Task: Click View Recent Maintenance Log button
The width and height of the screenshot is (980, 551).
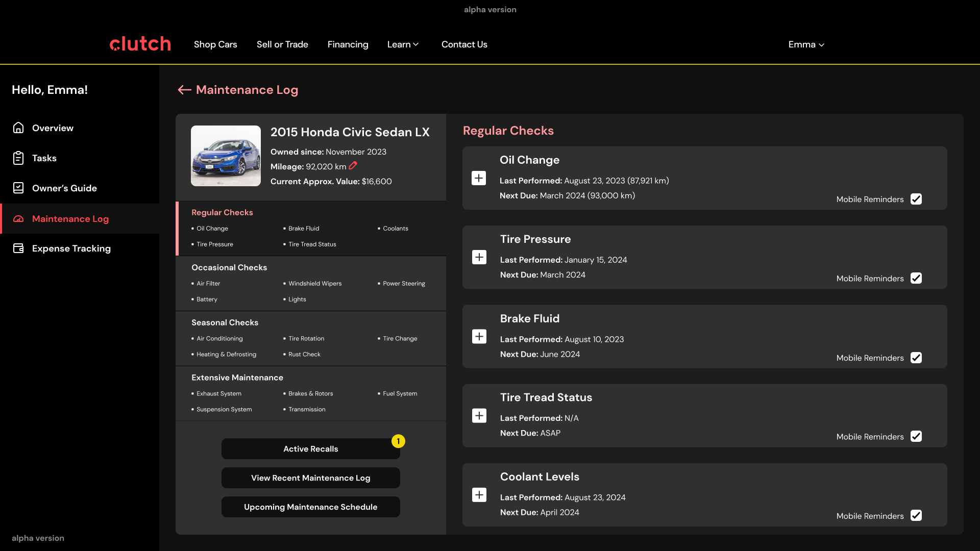Action: (311, 478)
